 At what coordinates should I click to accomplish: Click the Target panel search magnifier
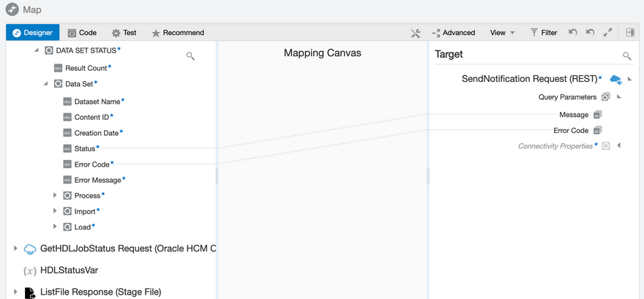pyautogui.click(x=626, y=56)
